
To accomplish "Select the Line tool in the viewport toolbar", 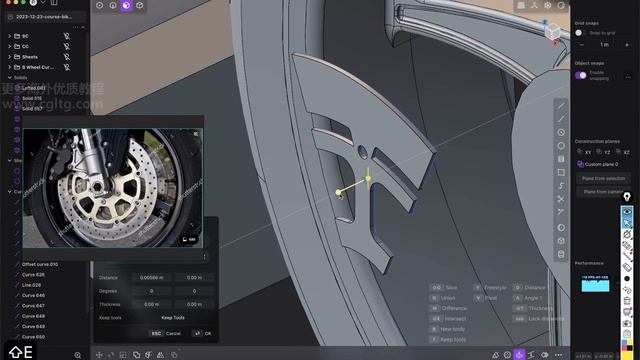I will point(561,106).
